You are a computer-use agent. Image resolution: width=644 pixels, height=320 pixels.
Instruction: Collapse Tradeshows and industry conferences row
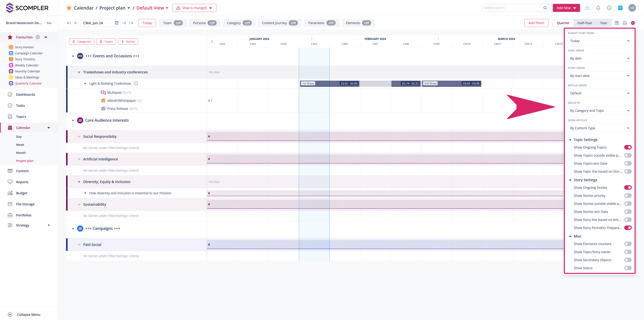click(79, 72)
